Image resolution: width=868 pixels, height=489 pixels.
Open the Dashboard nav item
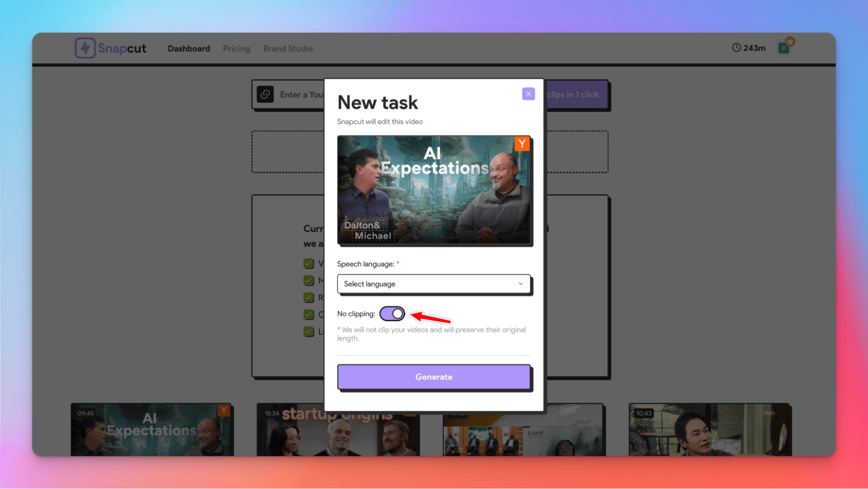[189, 48]
